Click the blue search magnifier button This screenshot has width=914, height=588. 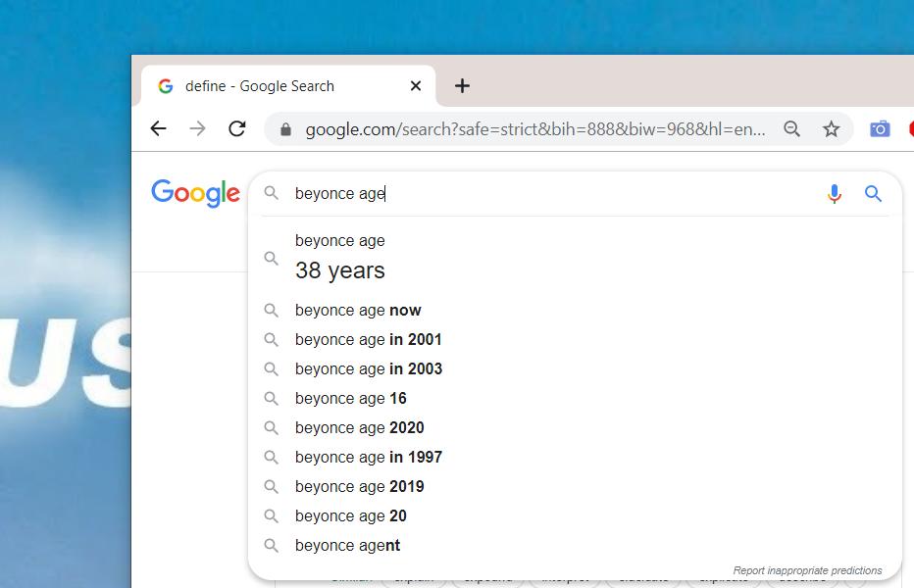(873, 193)
